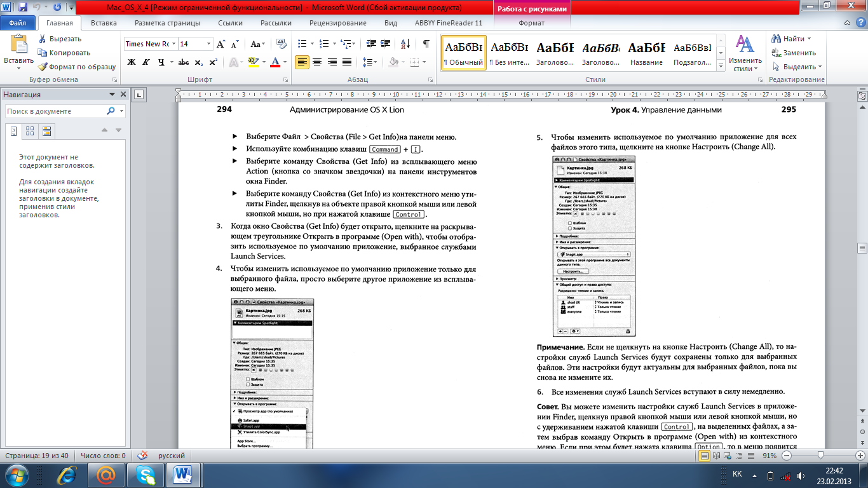The image size is (868, 488).
Task: Click the spell check status bar icon
Action: 142,456
